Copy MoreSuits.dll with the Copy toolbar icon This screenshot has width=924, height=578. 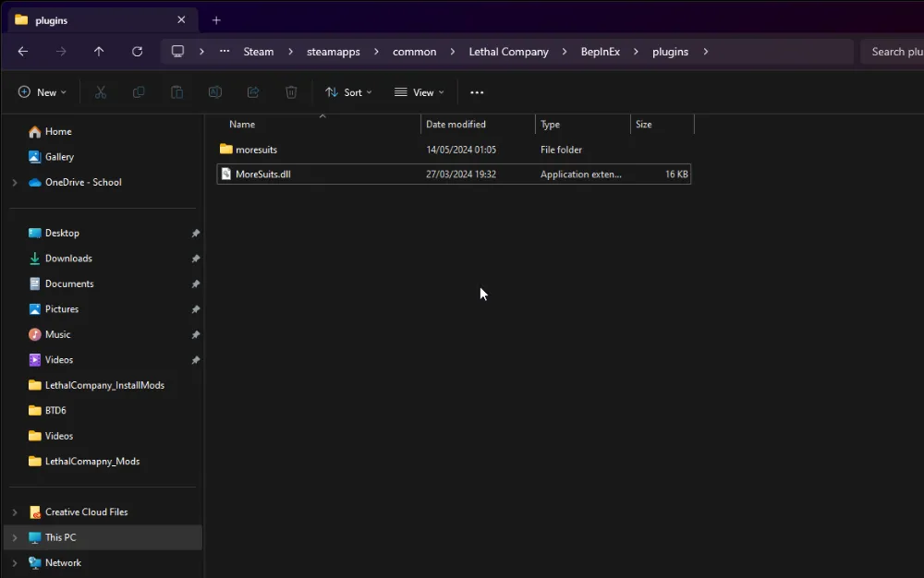point(139,92)
